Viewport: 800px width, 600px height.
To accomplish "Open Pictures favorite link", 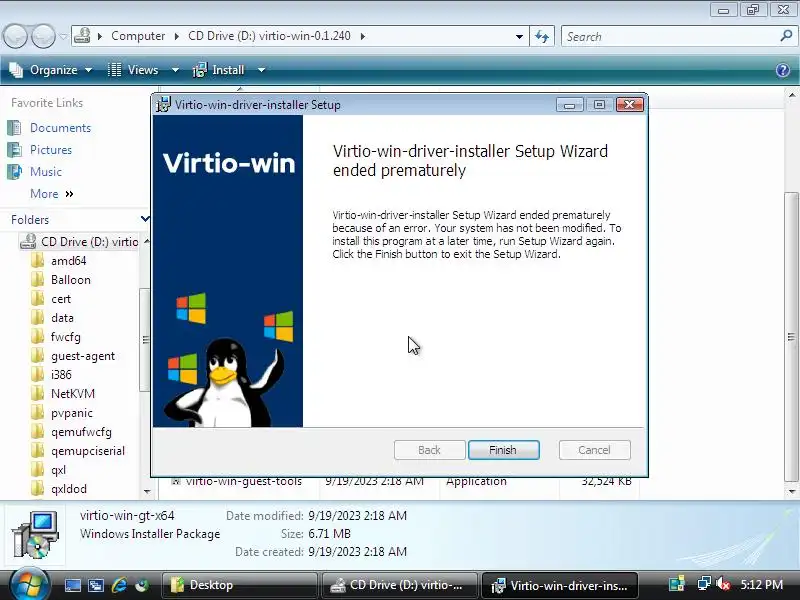I will [x=51, y=150].
